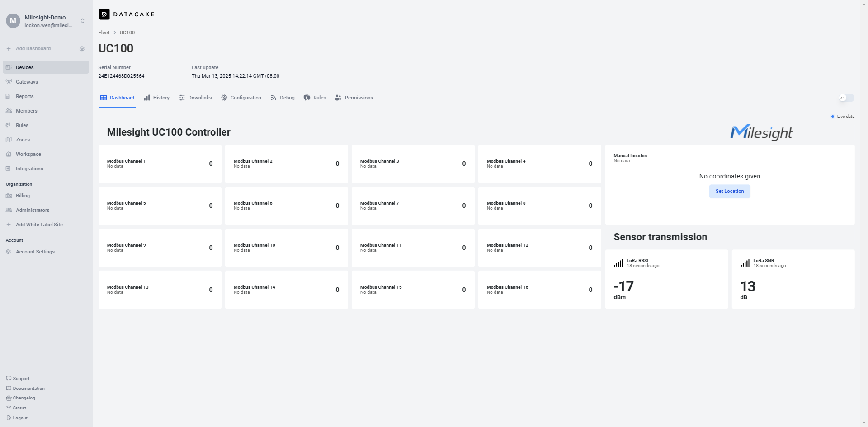Click the Support chat icon
868x427 pixels.
pos(9,378)
